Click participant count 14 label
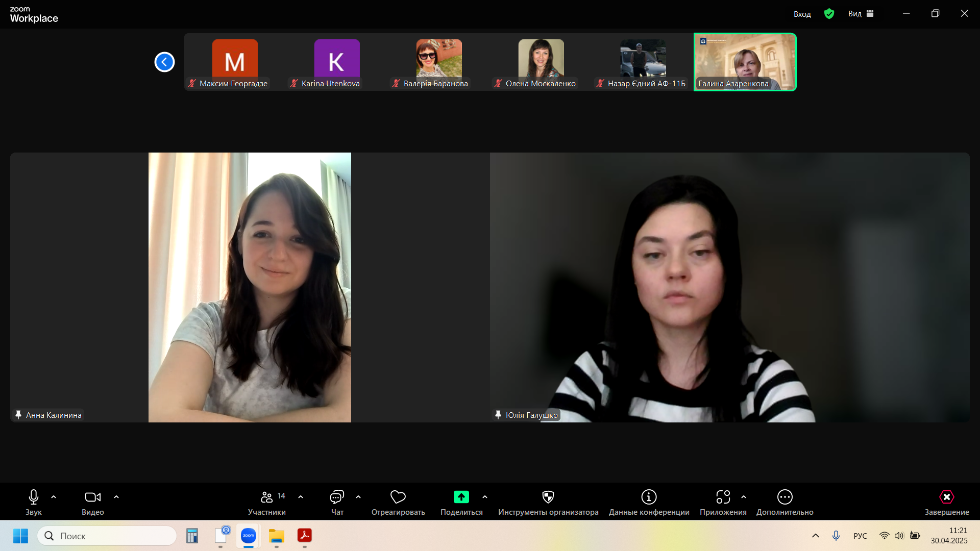 [281, 496]
